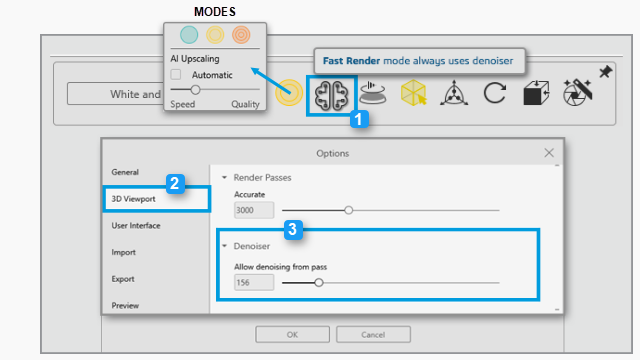
Task: Click the circular refresh arrow icon
Action: [x=495, y=93]
